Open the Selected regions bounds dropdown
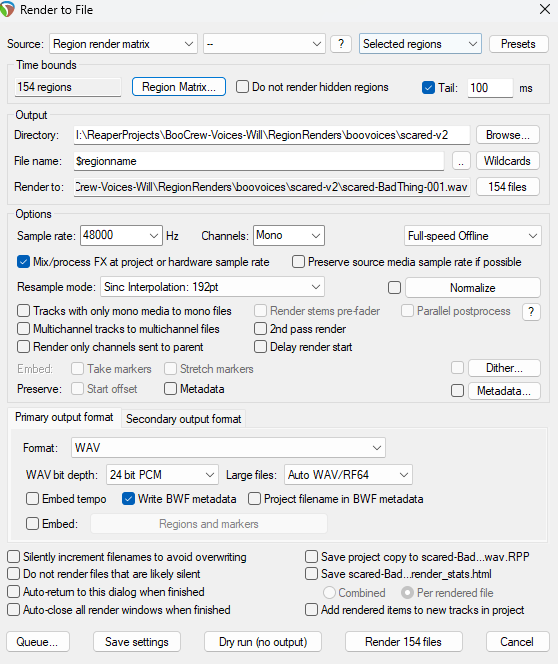Image resolution: width=558 pixels, height=664 pixels. click(420, 44)
